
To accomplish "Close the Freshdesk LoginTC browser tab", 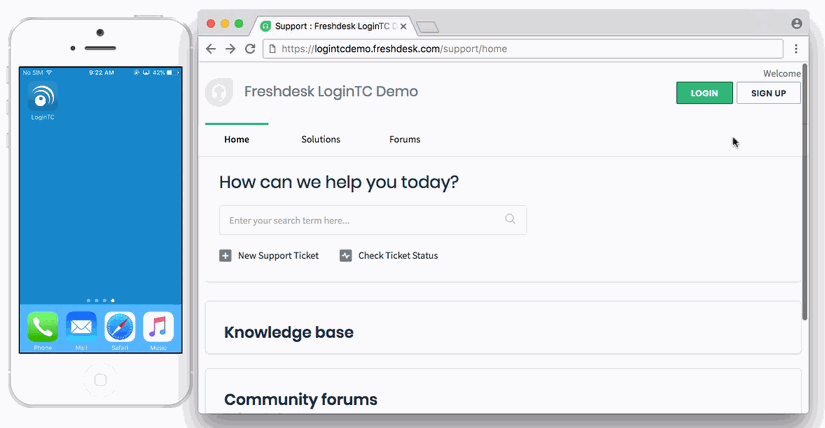I will pos(403,26).
